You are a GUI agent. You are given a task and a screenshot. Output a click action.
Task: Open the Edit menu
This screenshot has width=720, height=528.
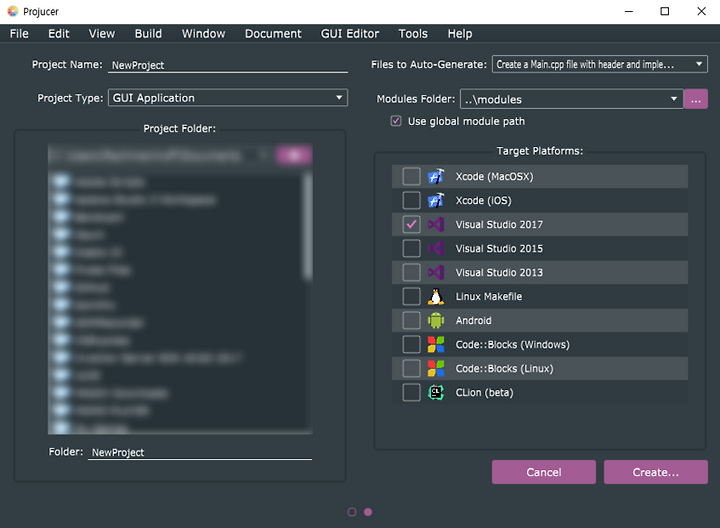tap(59, 34)
